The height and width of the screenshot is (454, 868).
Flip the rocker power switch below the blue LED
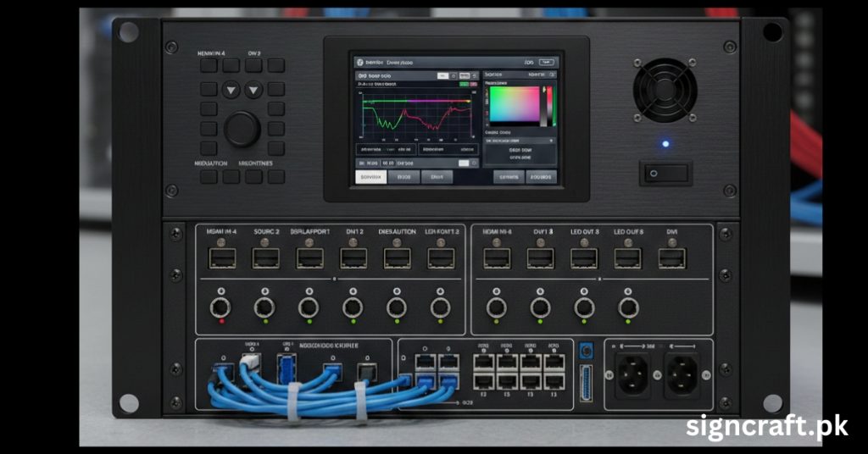coord(666,174)
